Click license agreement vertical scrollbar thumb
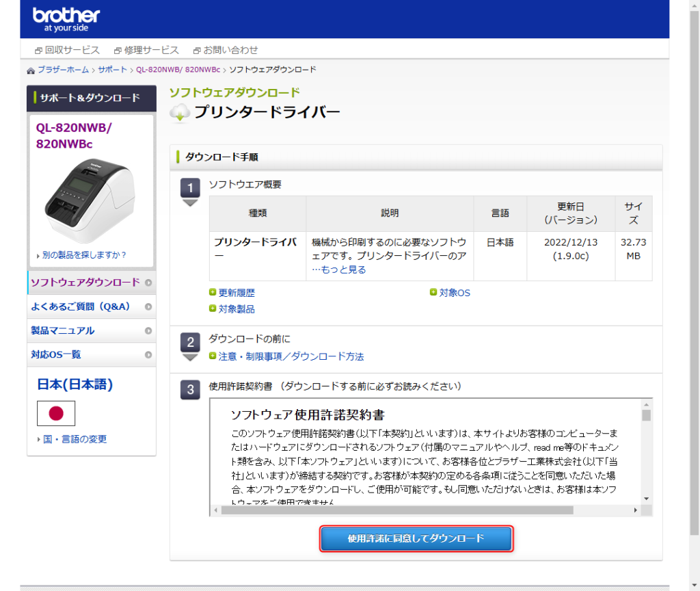This screenshot has width=700, height=591. pyautogui.click(x=646, y=415)
